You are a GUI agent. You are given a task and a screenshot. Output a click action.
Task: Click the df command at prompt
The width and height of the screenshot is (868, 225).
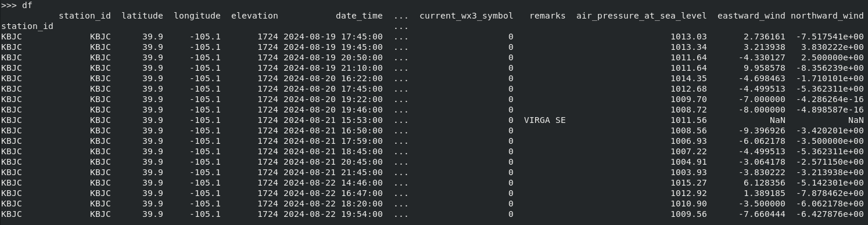(x=27, y=5)
